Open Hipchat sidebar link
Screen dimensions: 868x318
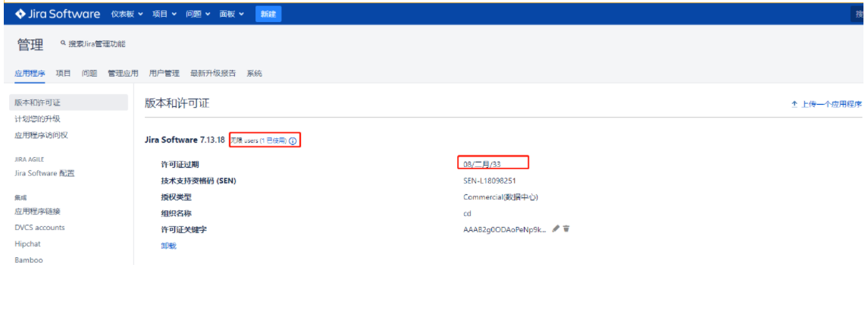(x=27, y=244)
